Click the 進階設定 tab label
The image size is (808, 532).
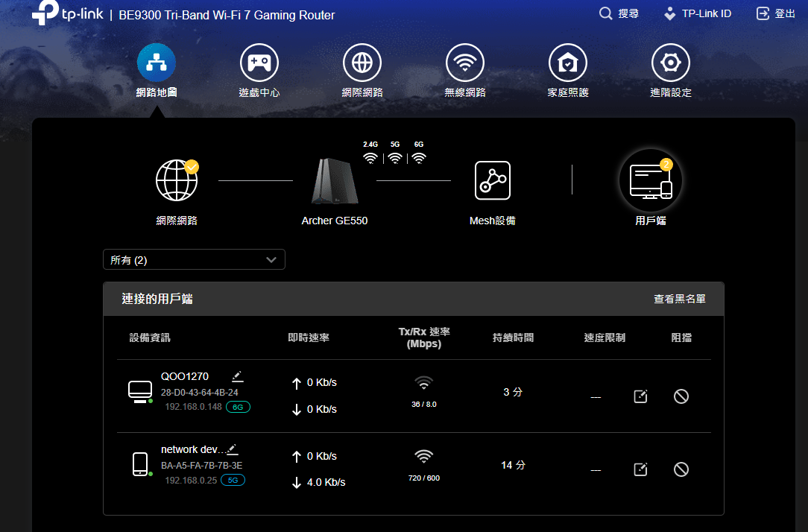tap(670, 92)
